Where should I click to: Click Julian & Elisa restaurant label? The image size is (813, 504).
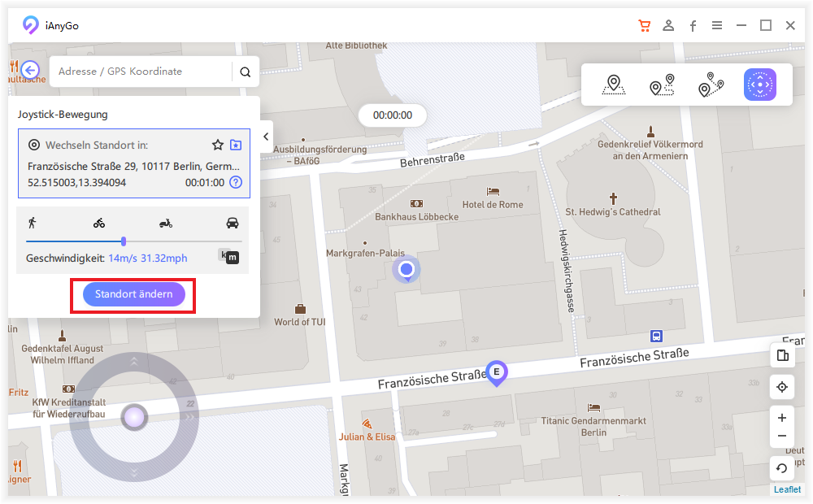point(367,437)
